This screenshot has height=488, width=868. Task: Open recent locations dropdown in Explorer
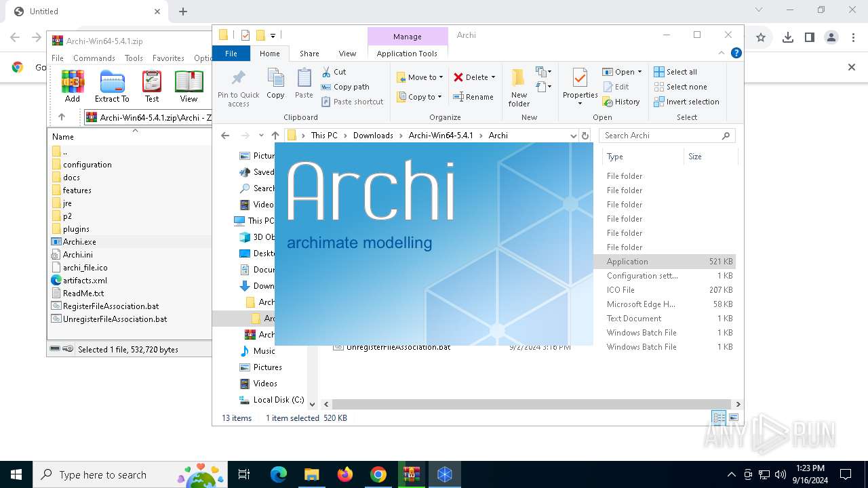click(261, 136)
